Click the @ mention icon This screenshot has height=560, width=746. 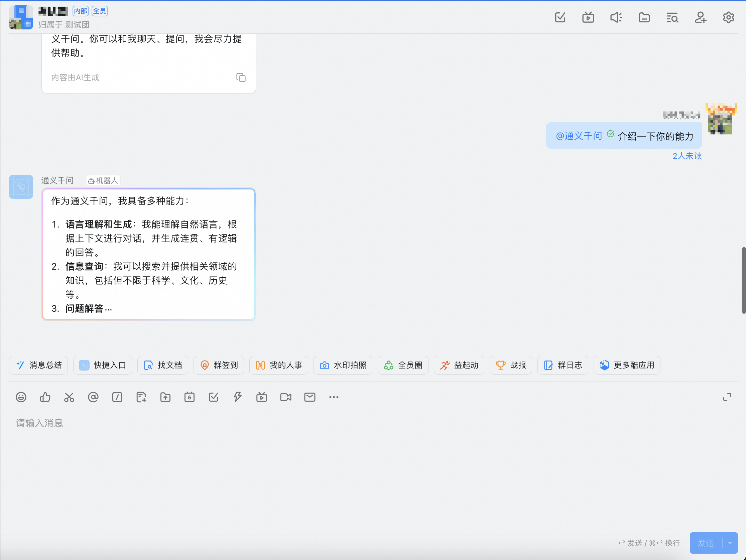pyautogui.click(x=93, y=397)
